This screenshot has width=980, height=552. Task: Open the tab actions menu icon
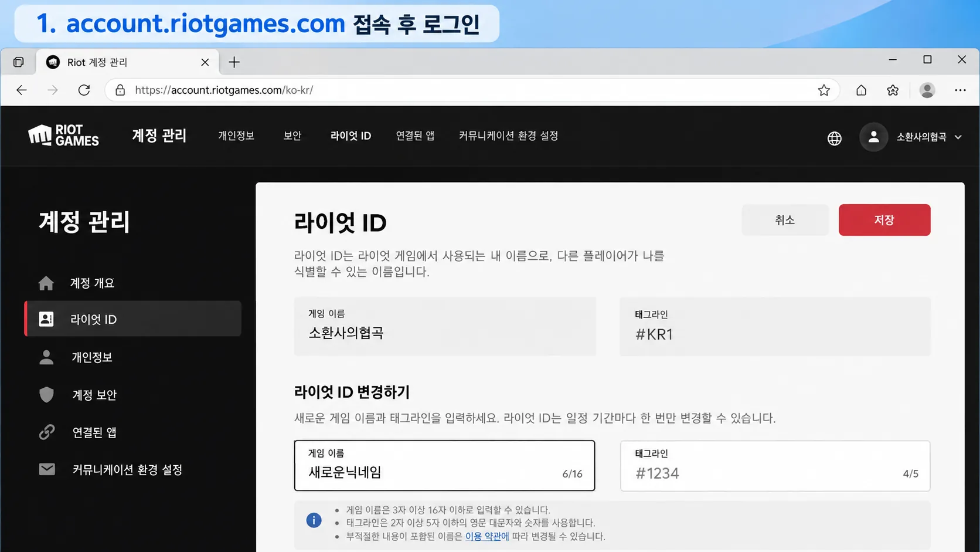19,62
